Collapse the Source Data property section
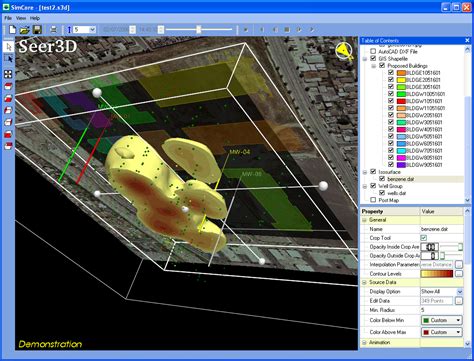Image resolution: width=474 pixels, height=361 pixels. coord(364,282)
